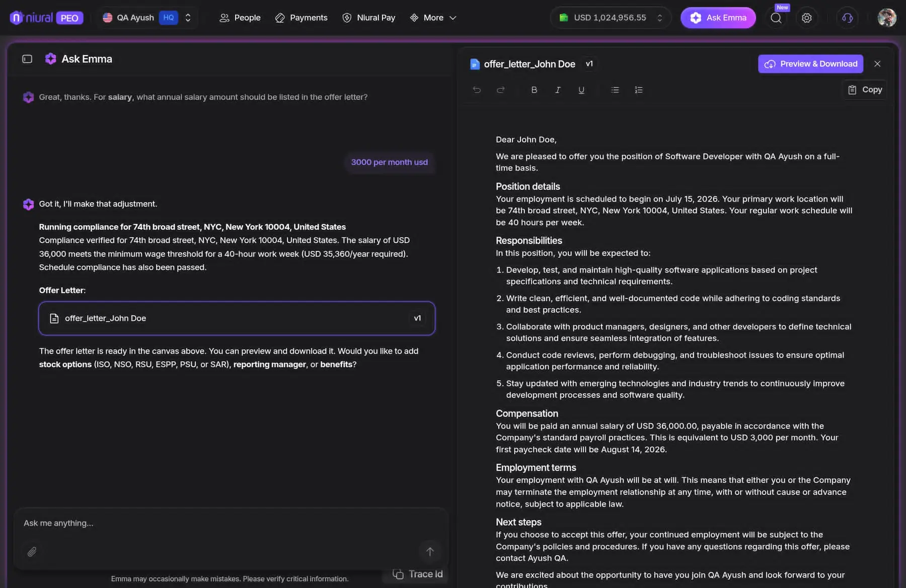The height and width of the screenshot is (588, 906).
Task: Click the HQ badge next to QA Ayush
Action: [x=168, y=18]
